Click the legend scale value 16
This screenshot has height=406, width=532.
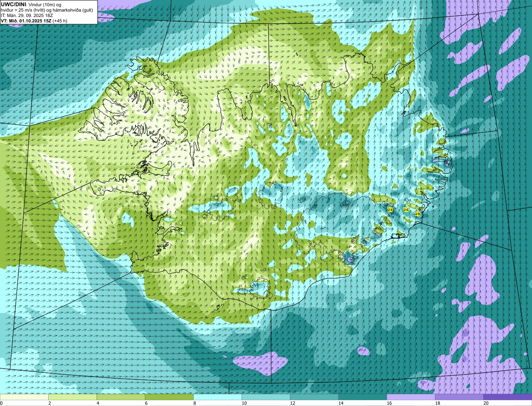click(x=389, y=403)
